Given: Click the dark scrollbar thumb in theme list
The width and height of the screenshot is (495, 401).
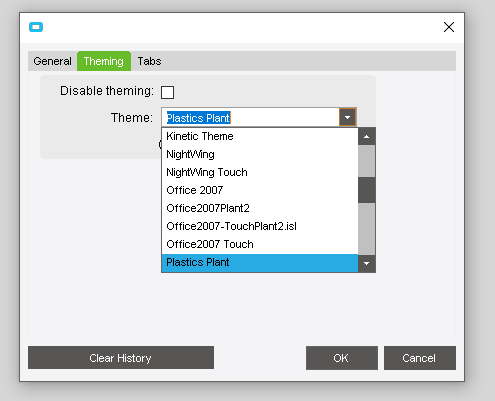Looking at the screenshot, I should point(367,190).
